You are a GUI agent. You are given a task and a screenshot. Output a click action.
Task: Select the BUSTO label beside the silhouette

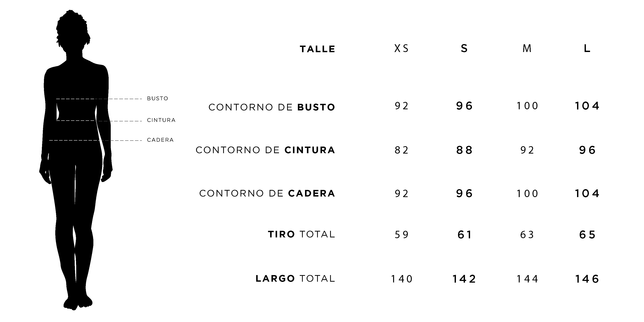[158, 98]
